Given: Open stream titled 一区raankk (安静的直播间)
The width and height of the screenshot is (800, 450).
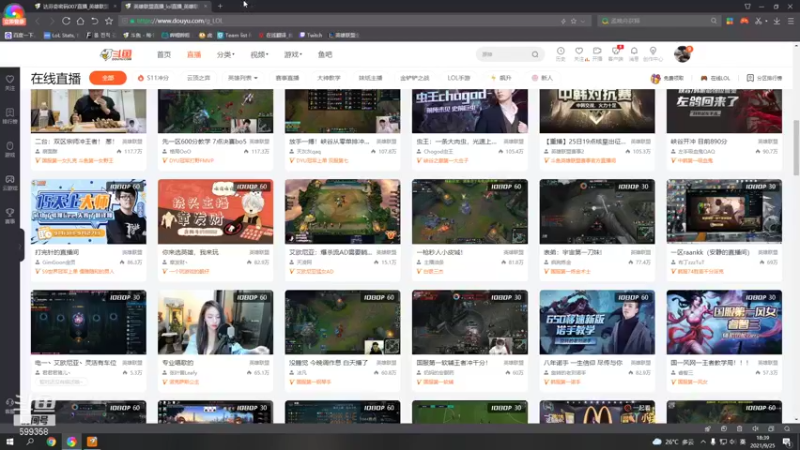Looking at the screenshot, I should point(710,253).
